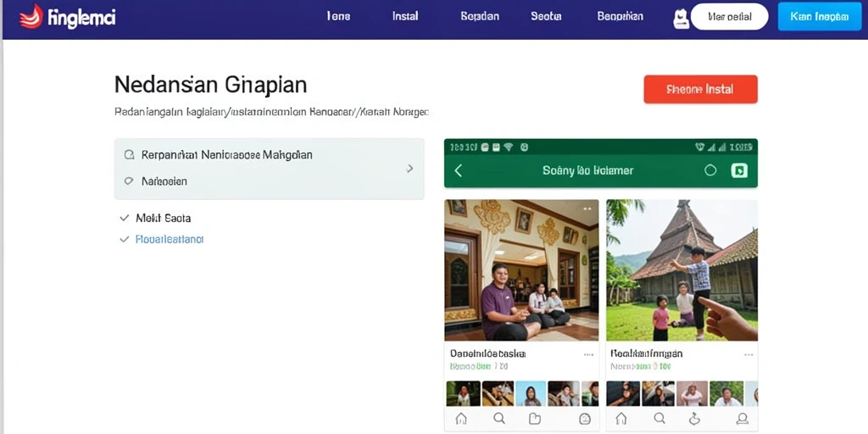Open the blue-background hijab woman thumbnail, left card

[x=531, y=393]
